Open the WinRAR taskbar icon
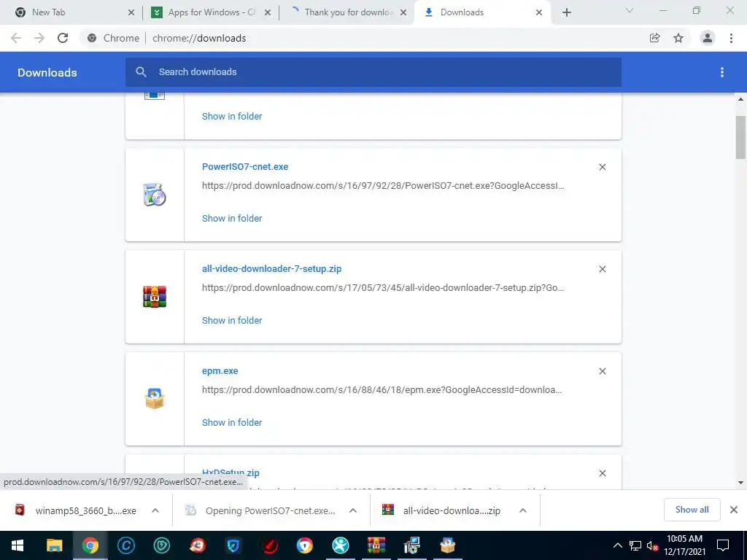747x560 pixels. point(376,545)
